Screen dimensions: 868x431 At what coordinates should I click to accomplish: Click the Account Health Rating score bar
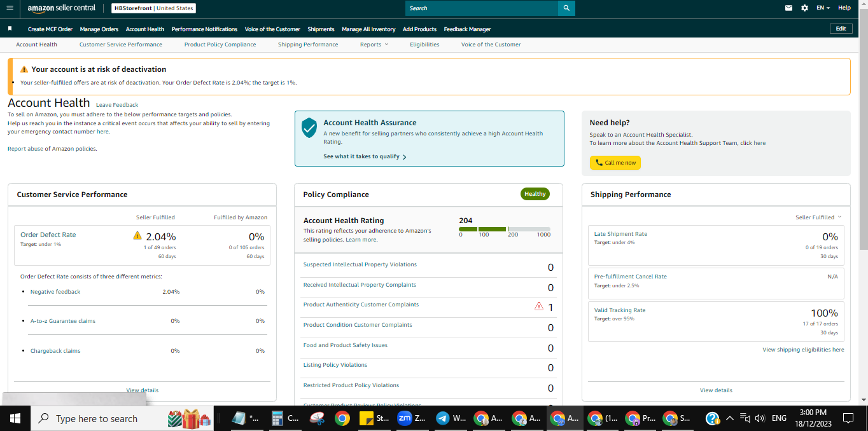(505, 229)
